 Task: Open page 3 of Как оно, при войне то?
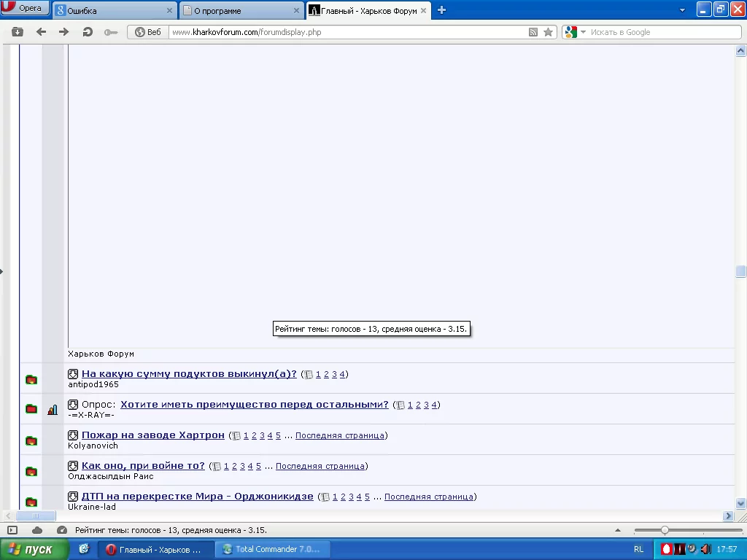click(x=242, y=466)
